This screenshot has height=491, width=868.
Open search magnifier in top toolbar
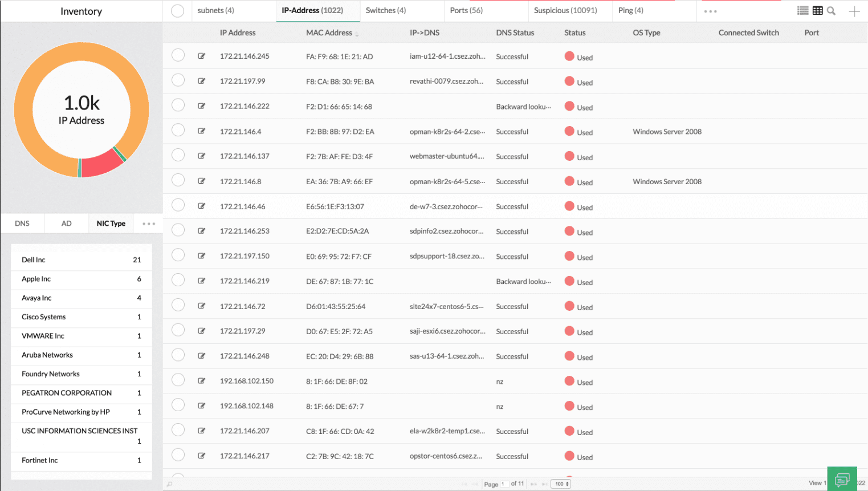[832, 11]
